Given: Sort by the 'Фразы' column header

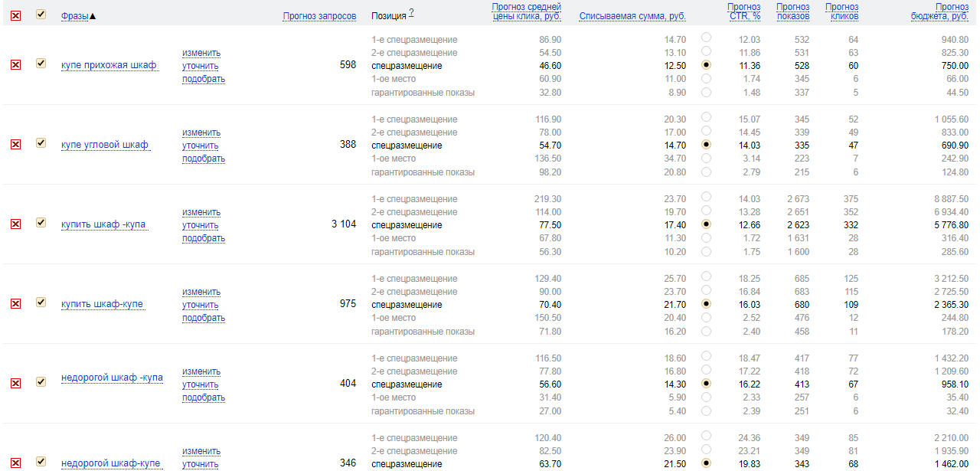Looking at the screenshot, I should coord(74,16).
